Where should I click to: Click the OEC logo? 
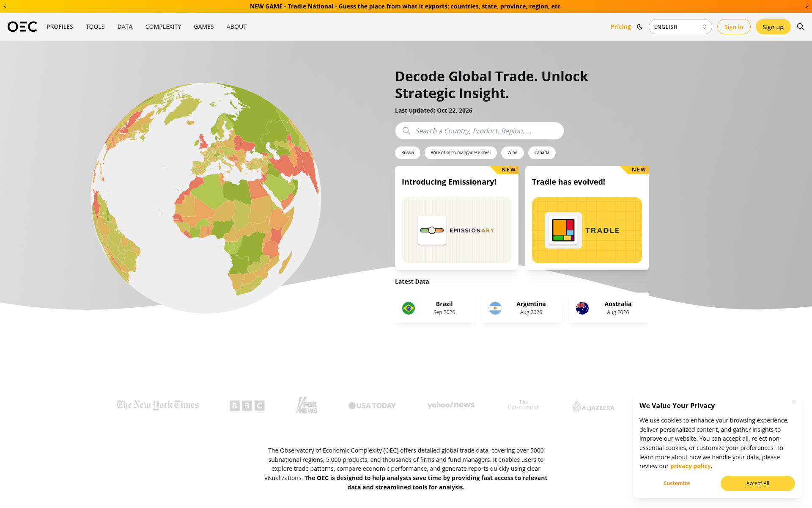(x=22, y=27)
